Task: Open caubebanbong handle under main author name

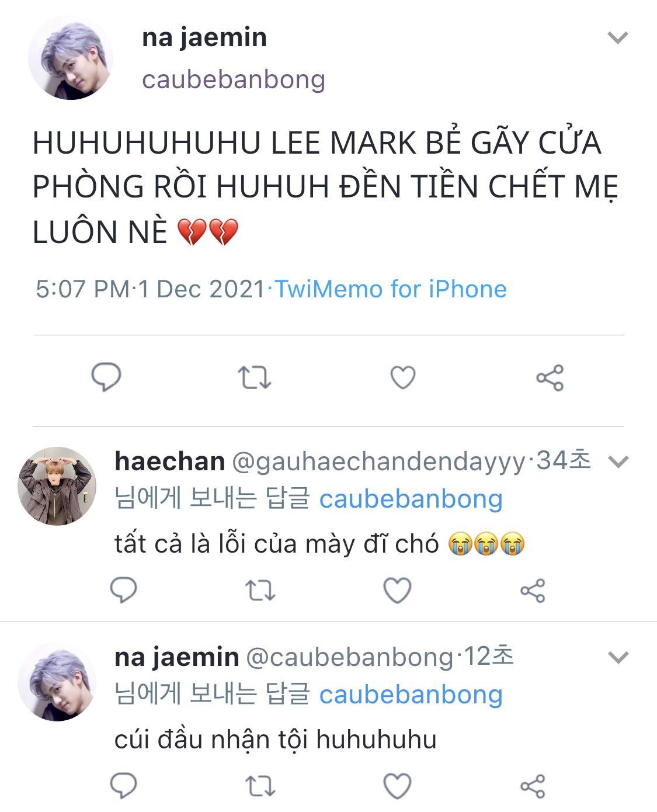Action: [234, 79]
